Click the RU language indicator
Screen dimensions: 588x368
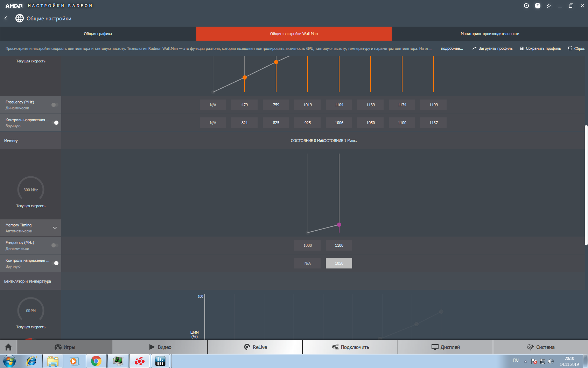(516, 360)
